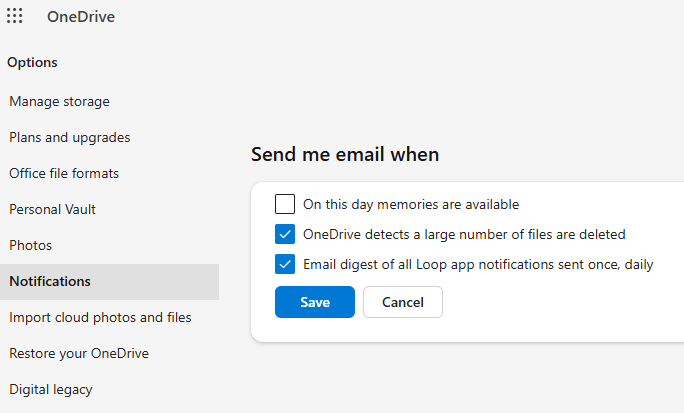Screen dimensions: 684x413
Task: Click the 'Email digest of all Loop' label
Action: tap(478, 264)
